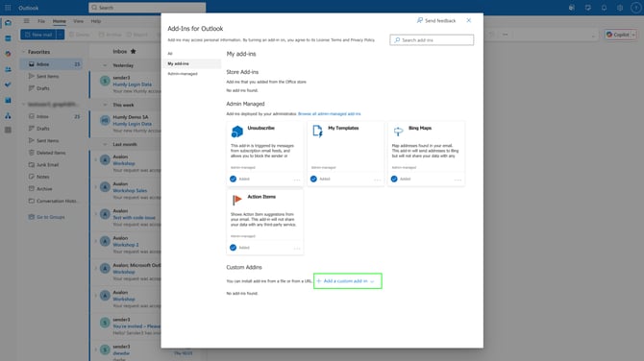Close the Add-Ins for Outlook dialog
The height and width of the screenshot is (361, 644).
pyautogui.click(x=469, y=20)
